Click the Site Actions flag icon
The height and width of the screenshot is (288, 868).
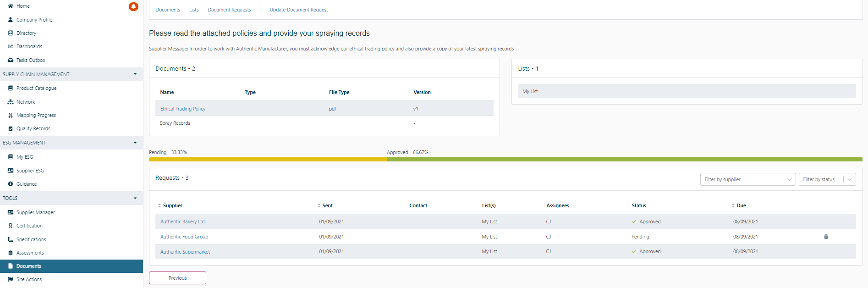[11, 279]
